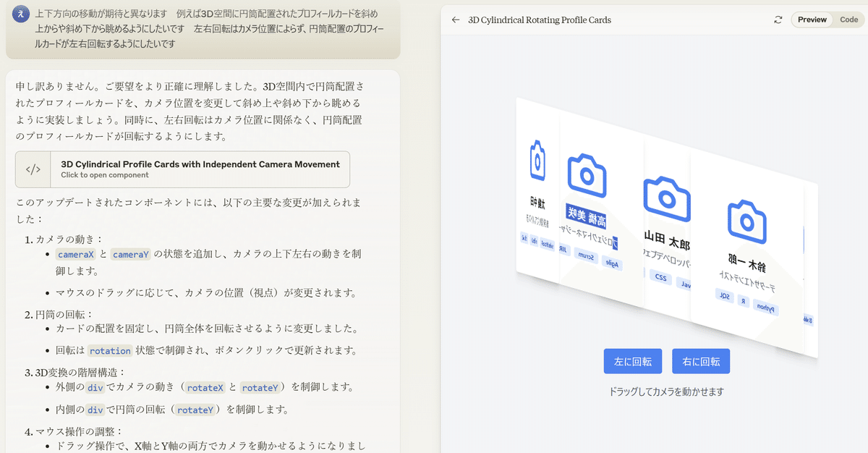Switch to the Preview tab
The image size is (868, 453).
(812, 20)
